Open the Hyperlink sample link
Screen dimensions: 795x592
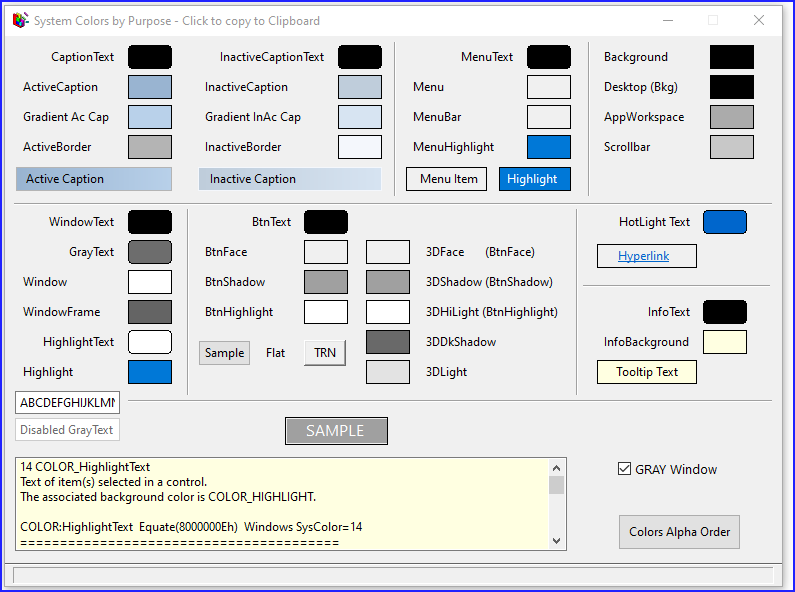644,256
